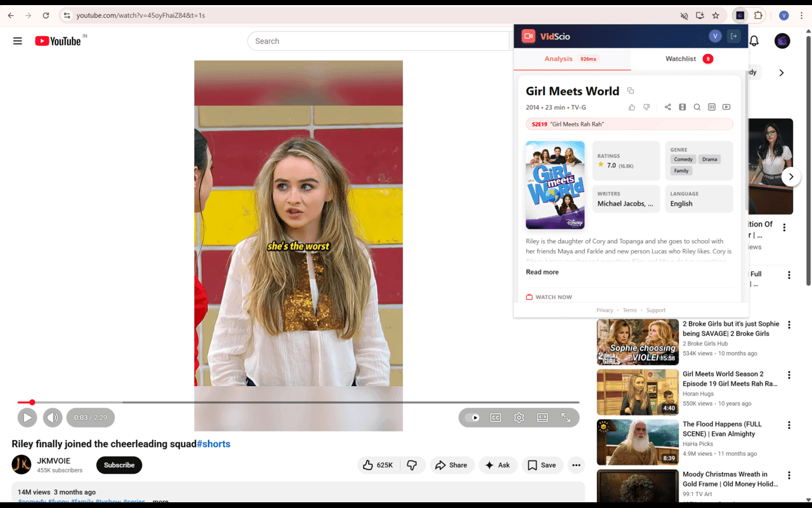Open the JKMVOIE channel name
Viewport: 812px width, 508px height.
(54, 461)
